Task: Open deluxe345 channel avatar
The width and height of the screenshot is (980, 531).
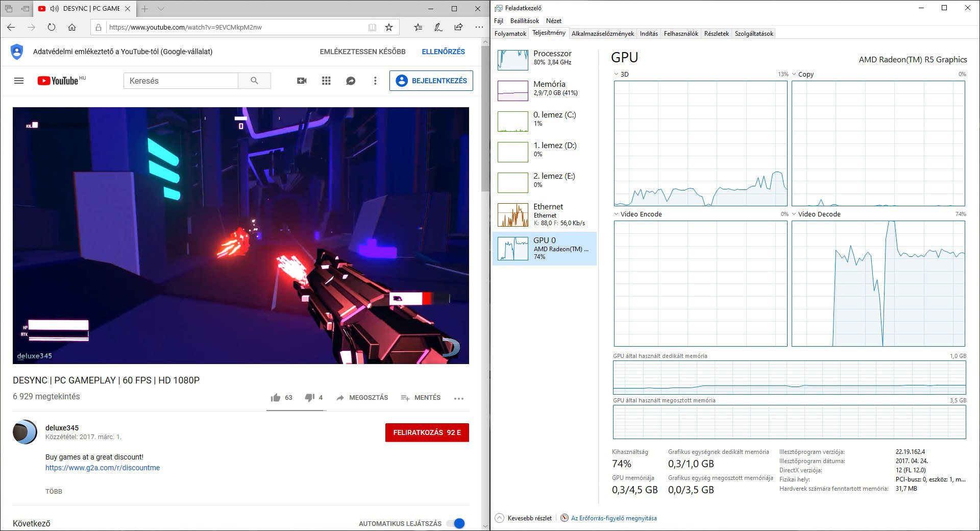Action: click(x=25, y=432)
